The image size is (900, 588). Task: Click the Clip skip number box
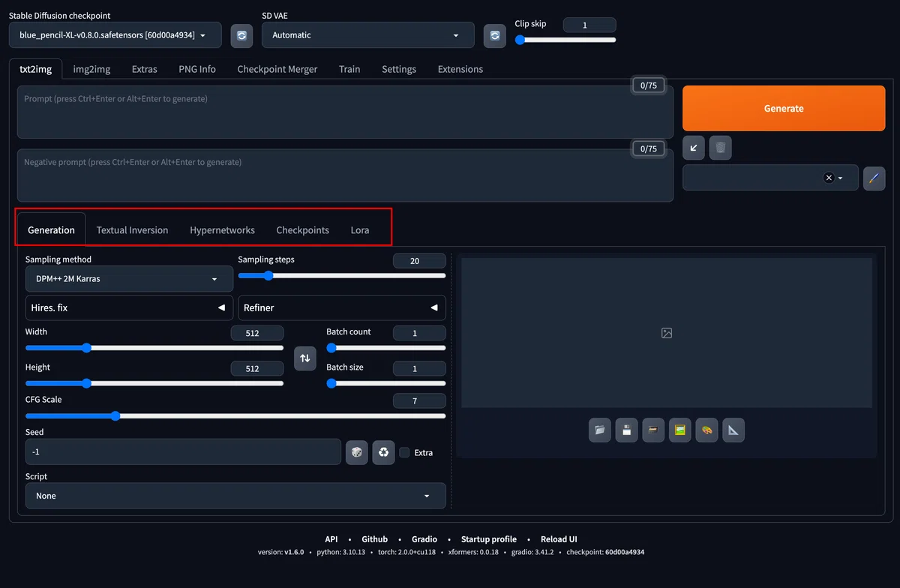[x=589, y=25]
